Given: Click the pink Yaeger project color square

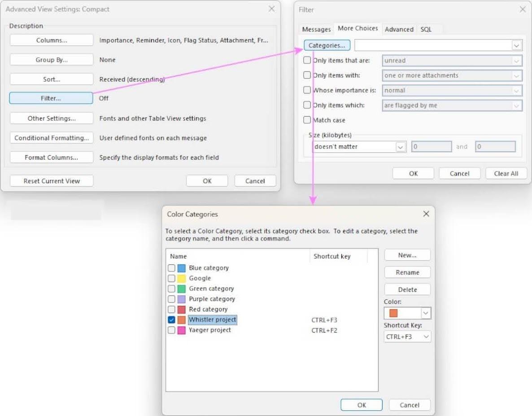Looking at the screenshot, I should 182,330.
